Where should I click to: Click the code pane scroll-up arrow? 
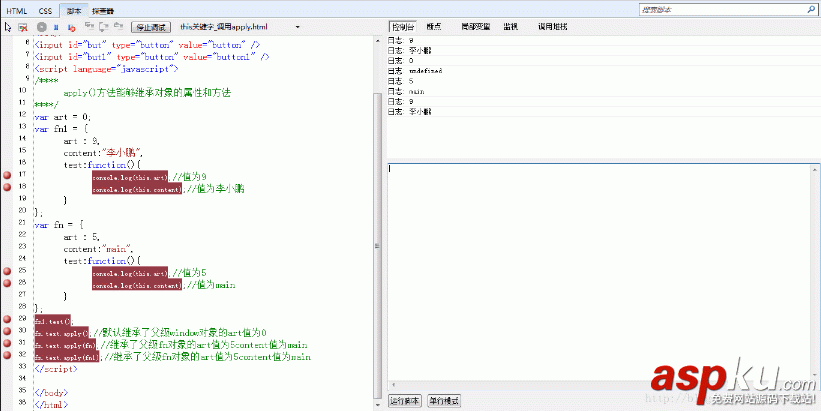pos(378,40)
